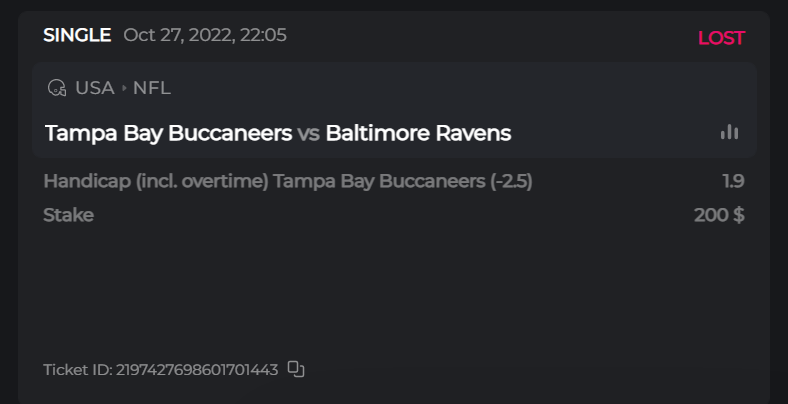Open the USA country breadcrumb
788x404 pixels.
pyautogui.click(x=94, y=88)
